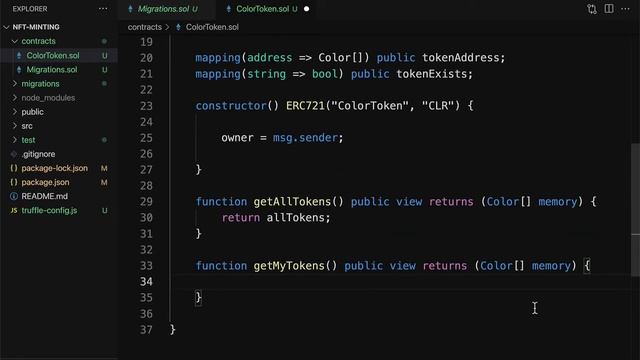The image size is (640, 360).
Task: Click the unsaved dot on ColorToken.sol tab
Action: coord(307,9)
